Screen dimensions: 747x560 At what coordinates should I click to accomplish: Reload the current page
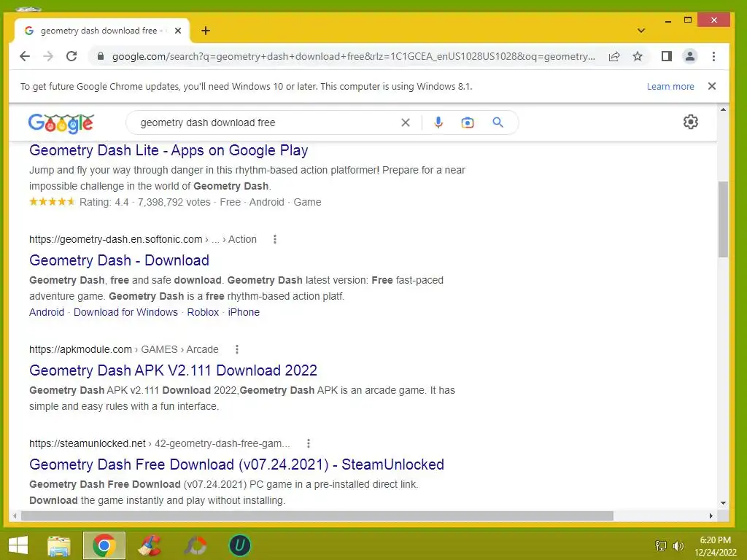pyautogui.click(x=71, y=56)
